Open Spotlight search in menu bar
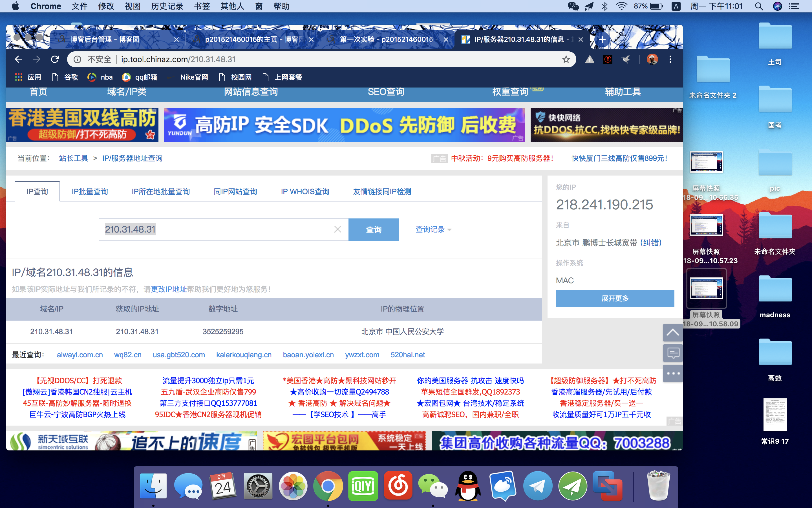The image size is (812, 508). coord(759,6)
